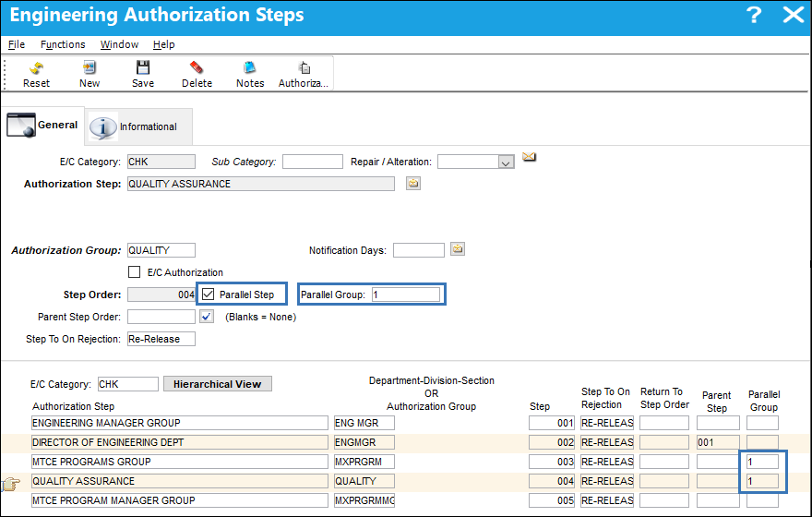Expand the Repair / Alteration dropdown

click(506, 162)
